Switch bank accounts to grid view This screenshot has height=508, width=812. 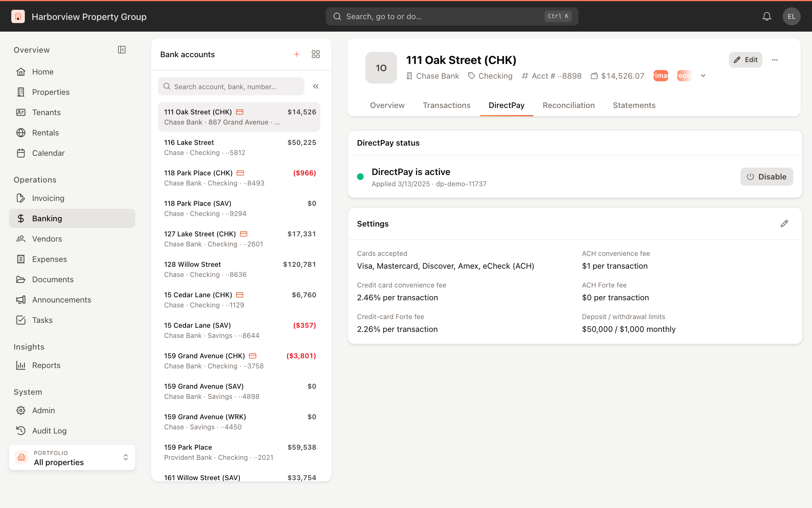316,54
